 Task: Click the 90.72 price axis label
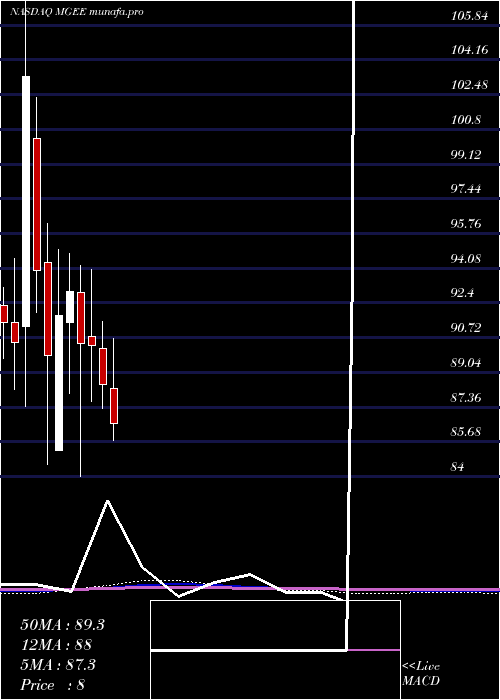(466, 328)
